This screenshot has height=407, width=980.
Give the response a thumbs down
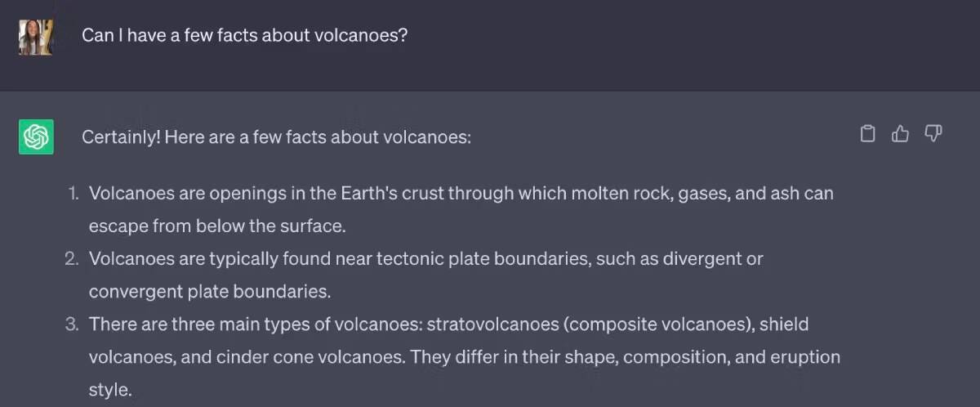(x=933, y=133)
